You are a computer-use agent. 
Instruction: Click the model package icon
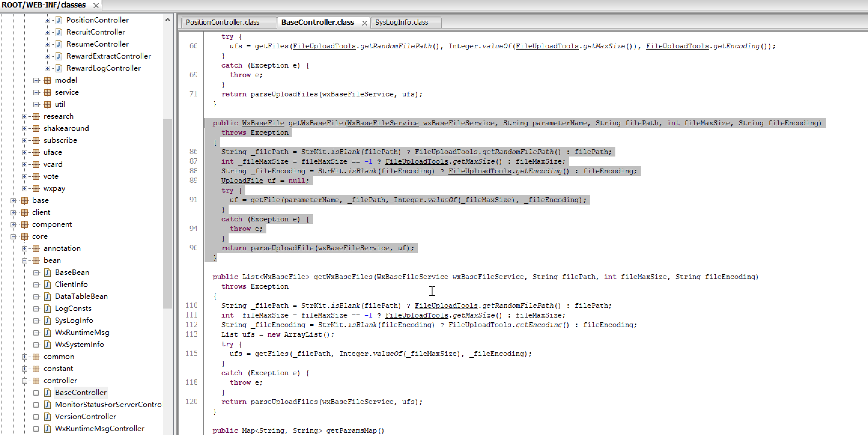pyautogui.click(x=47, y=80)
